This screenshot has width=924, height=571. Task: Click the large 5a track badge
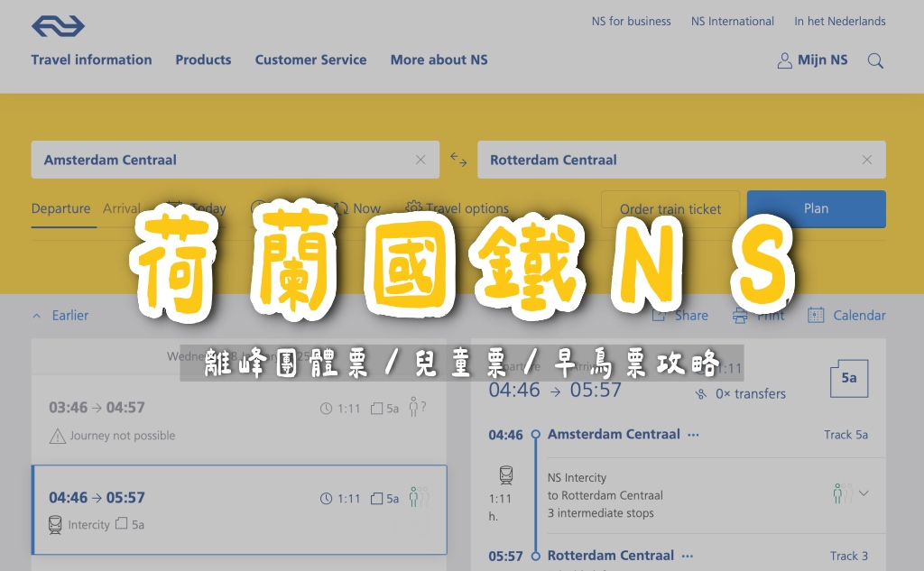[848, 378]
